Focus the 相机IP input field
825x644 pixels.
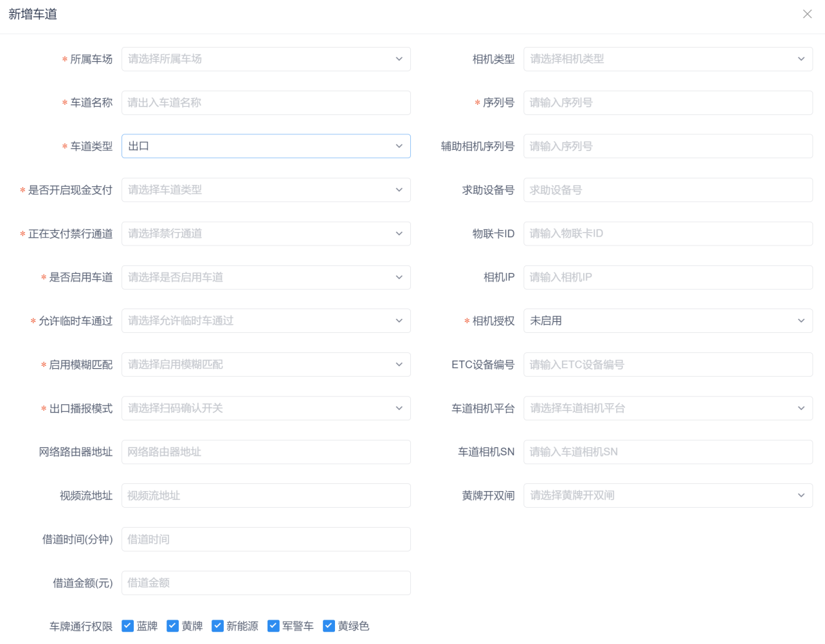tap(668, 278)
